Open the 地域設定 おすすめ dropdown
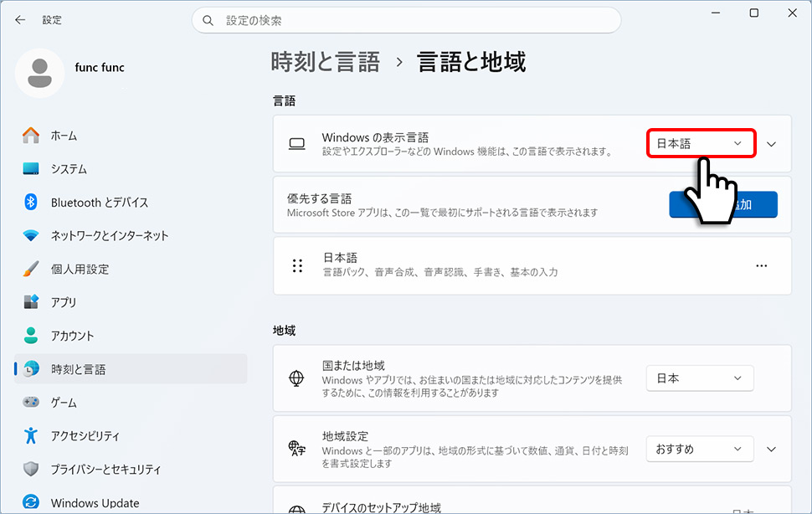This screenshot has width=812, height=514. [x=700, y=449]
